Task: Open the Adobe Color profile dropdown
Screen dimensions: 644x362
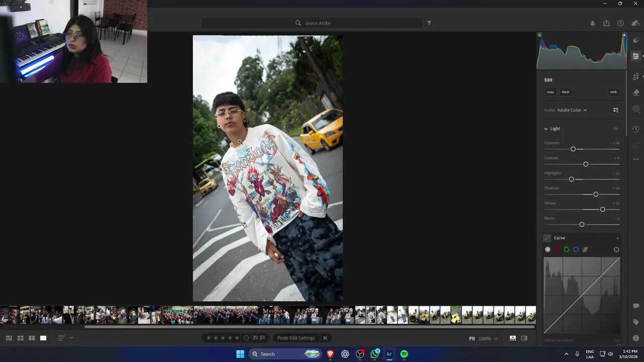Action: coord(572,110)
